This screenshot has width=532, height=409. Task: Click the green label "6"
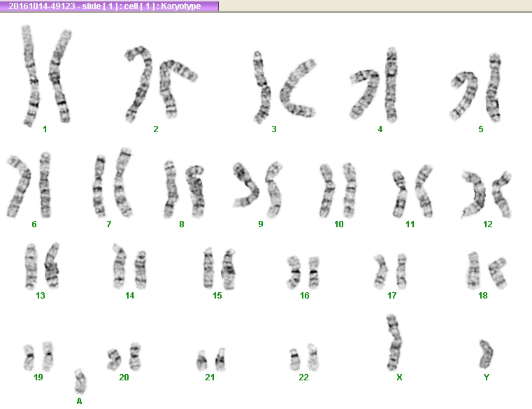pyautogui.click(x=34, y=224)
